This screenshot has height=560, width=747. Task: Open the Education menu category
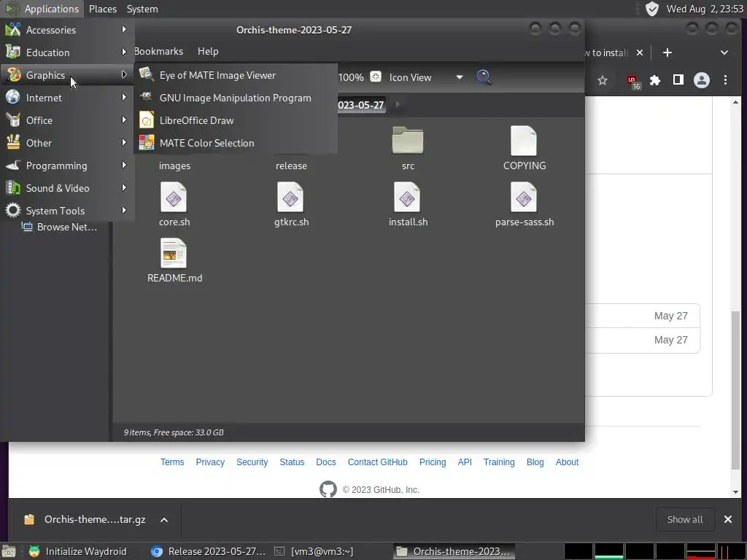tap(66, 52)
